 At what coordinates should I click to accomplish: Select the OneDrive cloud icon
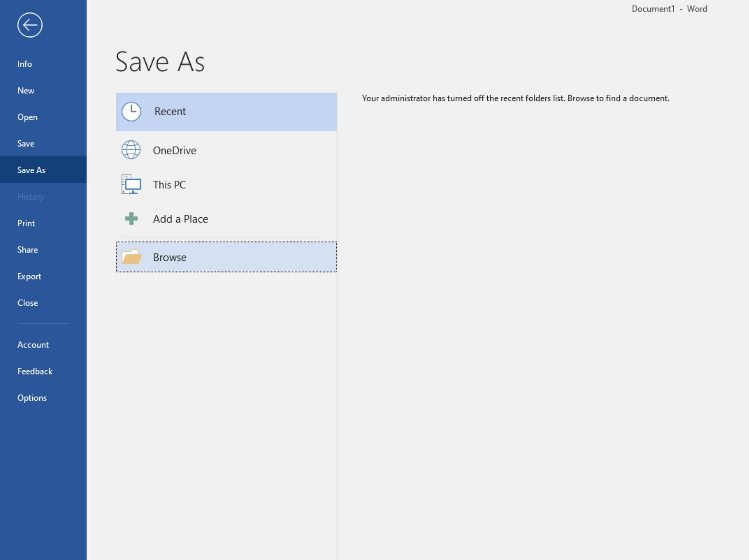click(131, 149)
